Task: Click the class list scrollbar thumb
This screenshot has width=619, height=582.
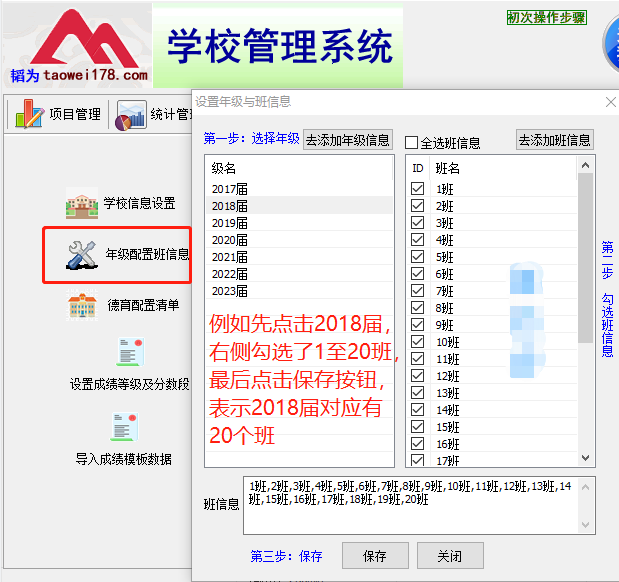Action: (585, 258)
